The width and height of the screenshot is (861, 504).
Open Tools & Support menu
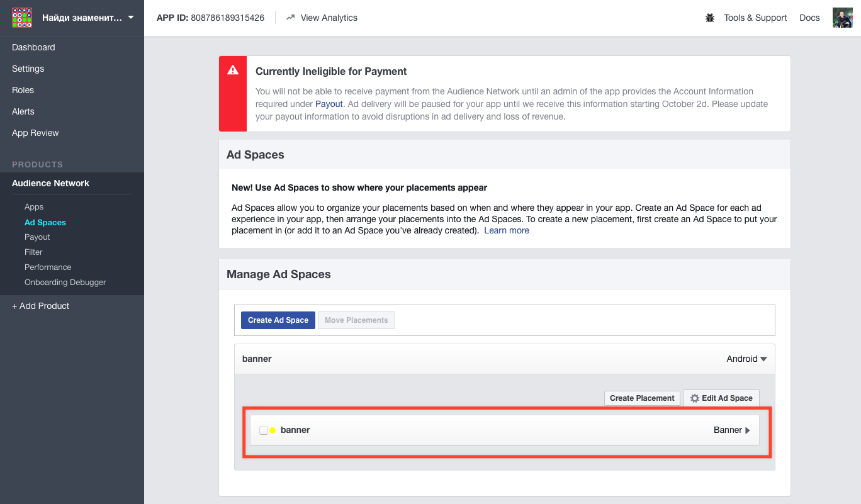point(755,18)
